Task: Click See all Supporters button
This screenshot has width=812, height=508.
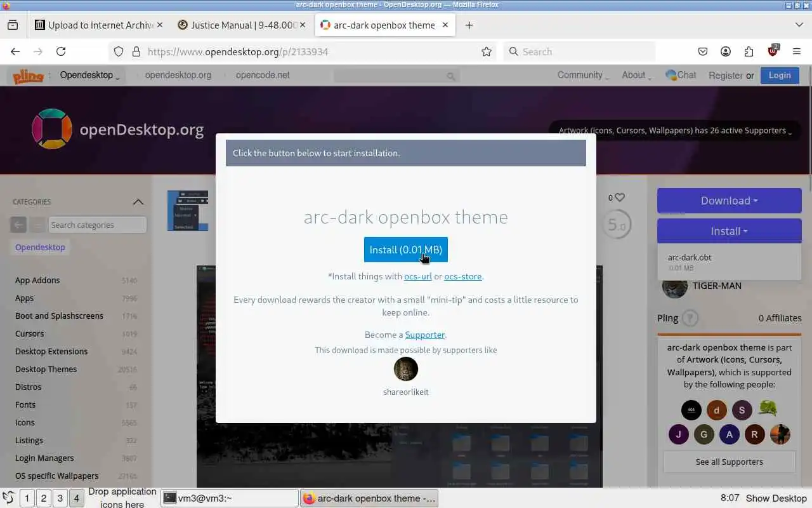Action: (x=730, y=462)
